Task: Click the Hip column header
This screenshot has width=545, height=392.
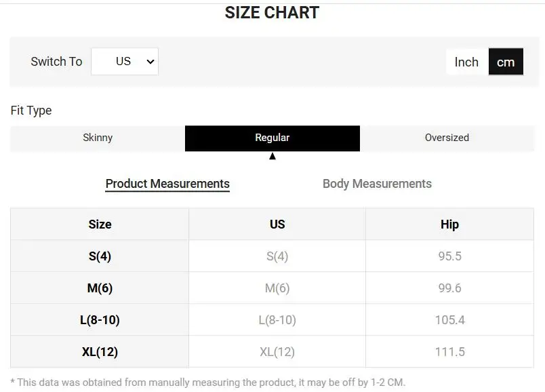Action: 449,224
